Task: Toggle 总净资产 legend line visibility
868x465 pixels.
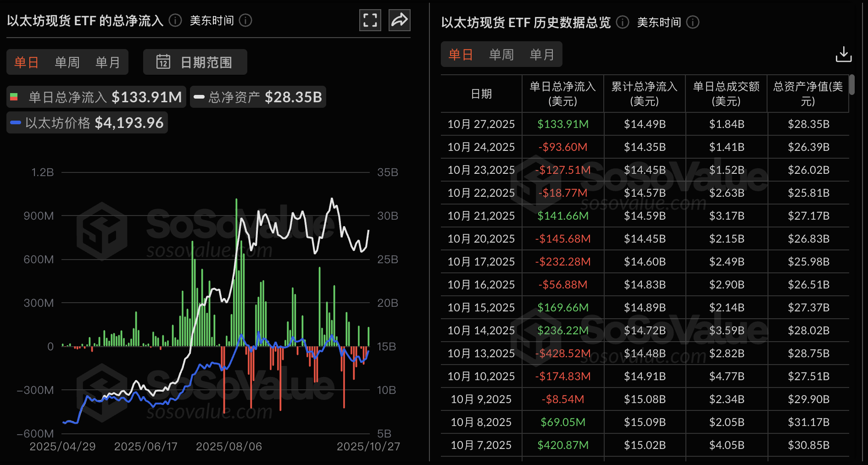Action: [258, 97]
